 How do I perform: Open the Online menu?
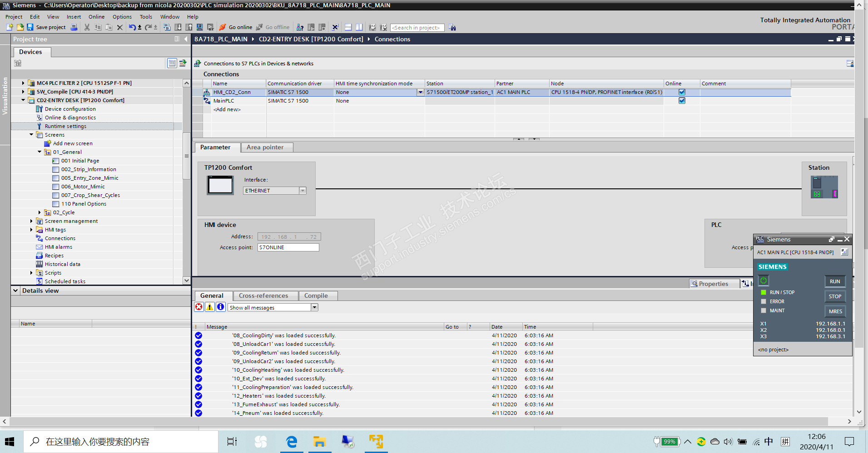(96, 17)
